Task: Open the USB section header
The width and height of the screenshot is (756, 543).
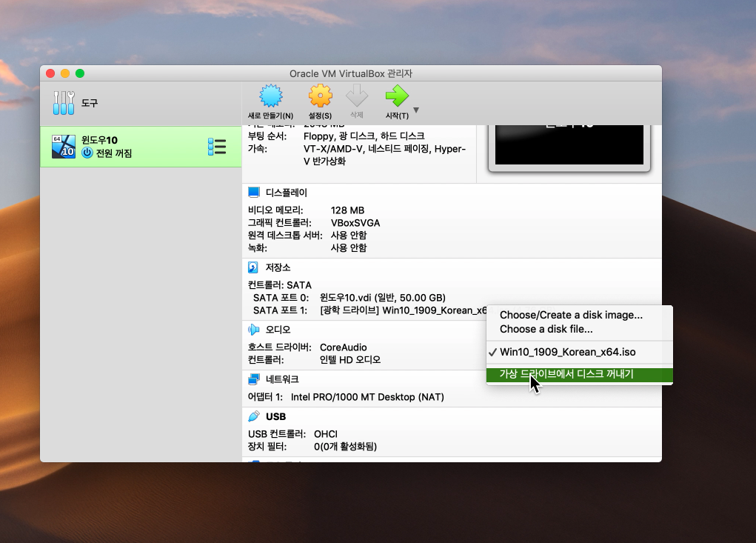Action: point(275,416)
